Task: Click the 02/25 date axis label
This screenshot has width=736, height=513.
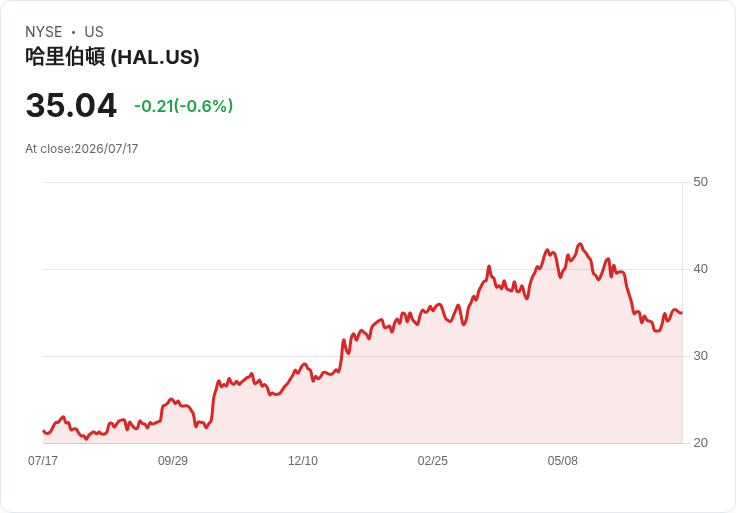Action: tap(433, 460)
